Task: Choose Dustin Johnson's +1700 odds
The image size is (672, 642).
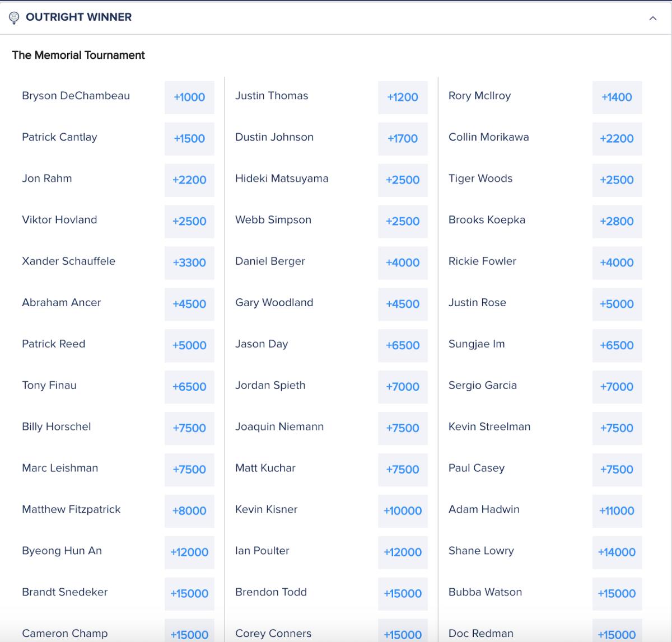Action: [403, 139]
